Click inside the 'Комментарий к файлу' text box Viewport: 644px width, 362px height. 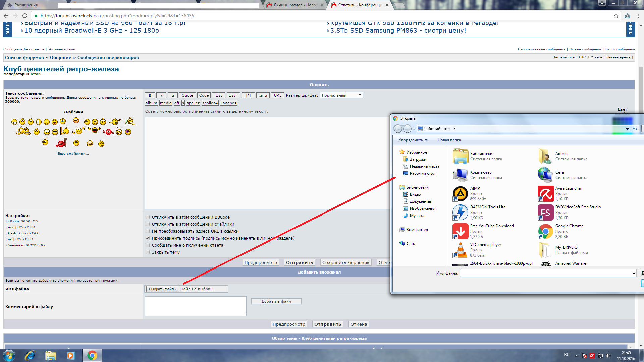(x=196, y=306)
